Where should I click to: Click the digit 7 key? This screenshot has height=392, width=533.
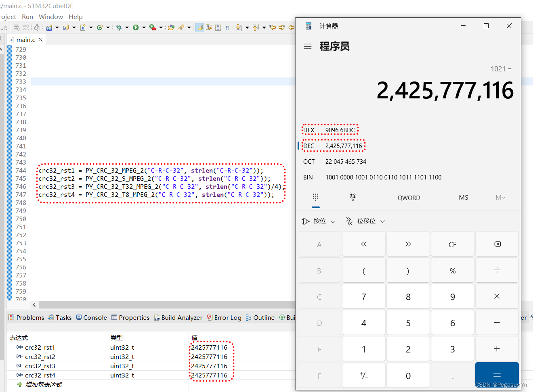coord(364,296)
